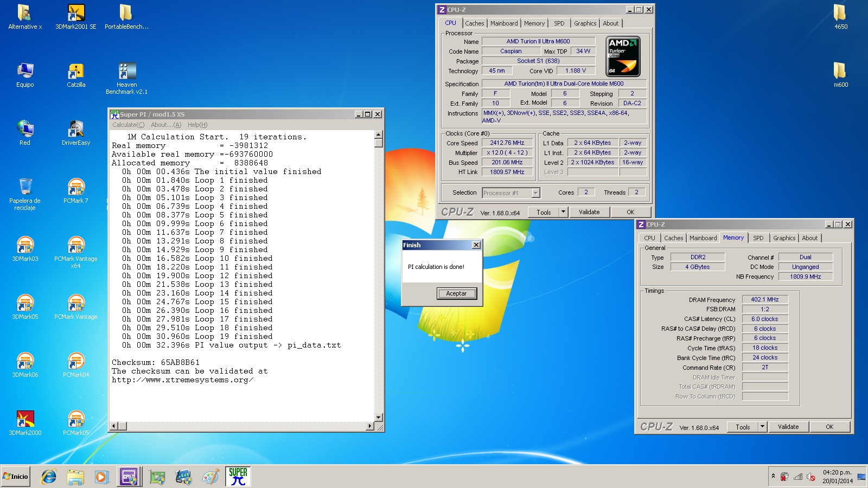Open the Catzilla desktop icon
This screenshot has width=868, height=488.
(x=76, y=75)
